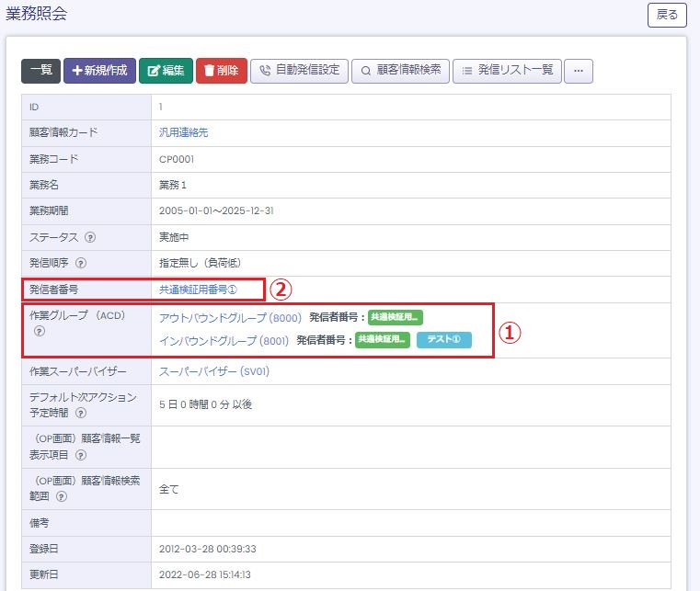Go to the 一覧 list view
This screenshot has height=591, width=700.
coord(40,71)
